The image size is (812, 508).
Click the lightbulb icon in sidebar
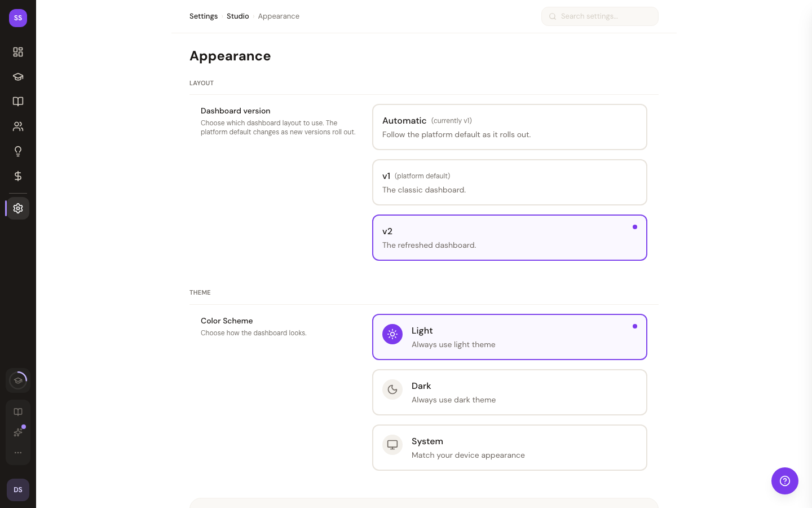[x=18, y=151]
